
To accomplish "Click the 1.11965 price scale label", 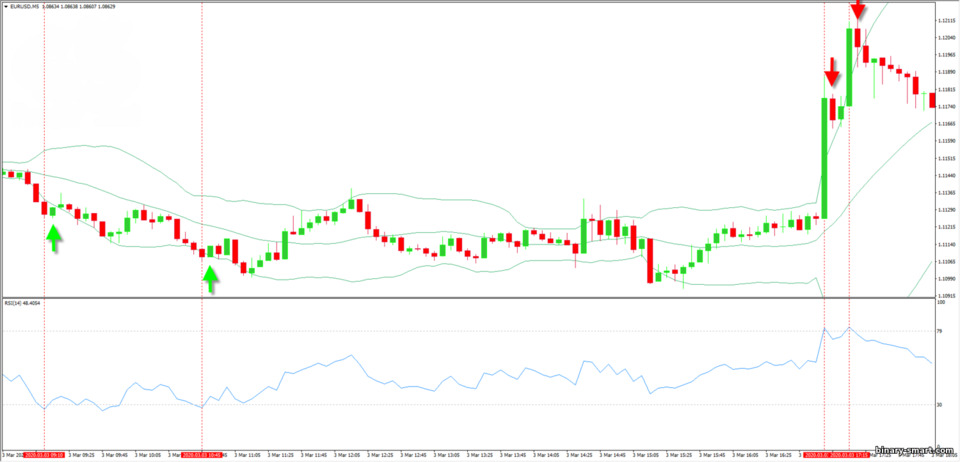I will pyautogui.click(x=946, y=55).
